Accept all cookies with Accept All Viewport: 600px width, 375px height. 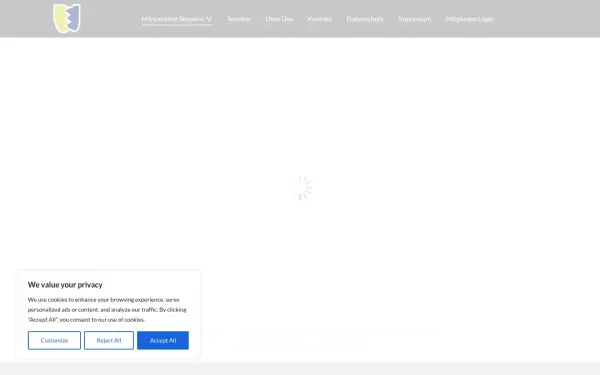pos(163,340)
